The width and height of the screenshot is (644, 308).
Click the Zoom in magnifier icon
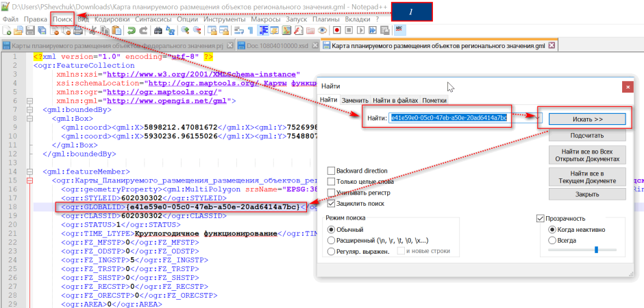(x=185, y=30)
